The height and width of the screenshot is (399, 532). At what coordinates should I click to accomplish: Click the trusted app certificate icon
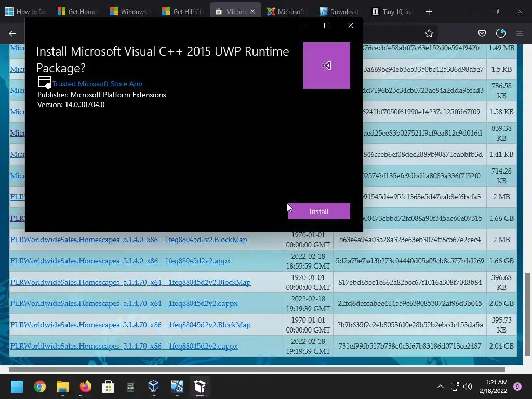[x=45, y=83]
